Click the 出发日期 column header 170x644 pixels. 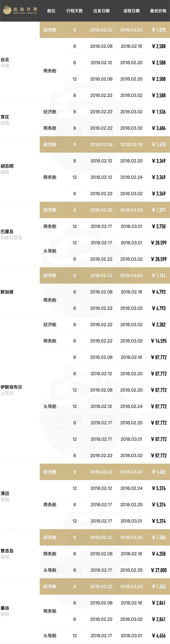click(x=101, y=11)
